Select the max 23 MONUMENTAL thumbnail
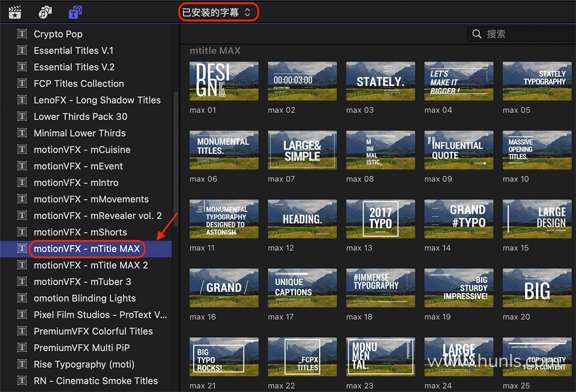 [381, 357]
